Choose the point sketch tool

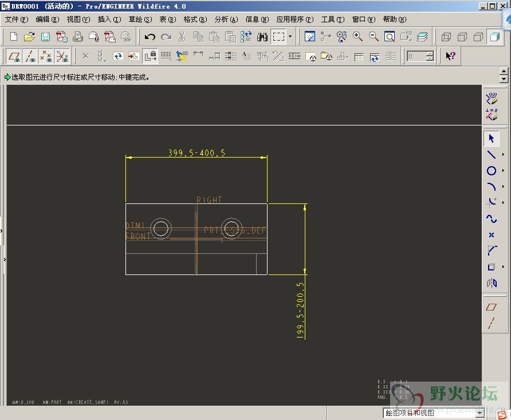click(492, 235)
